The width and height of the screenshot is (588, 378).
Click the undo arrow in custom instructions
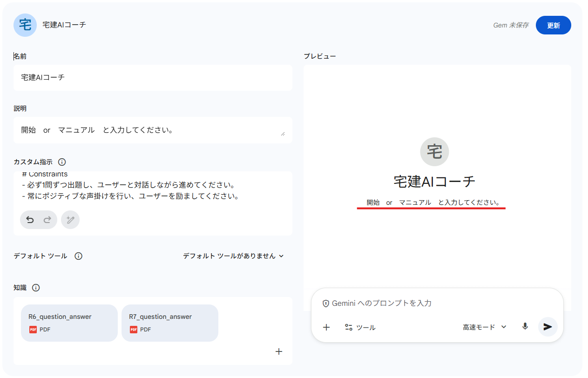click(x=30, y=220)
